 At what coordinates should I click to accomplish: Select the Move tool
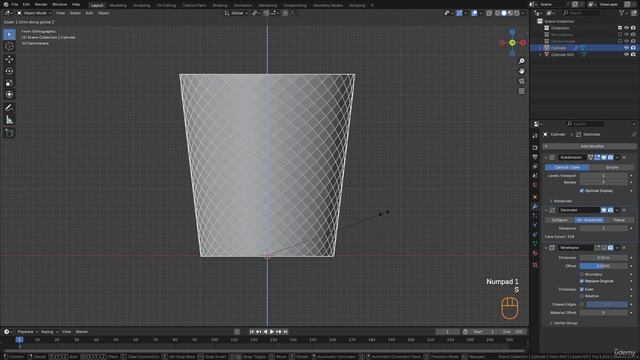click(9, 60)
